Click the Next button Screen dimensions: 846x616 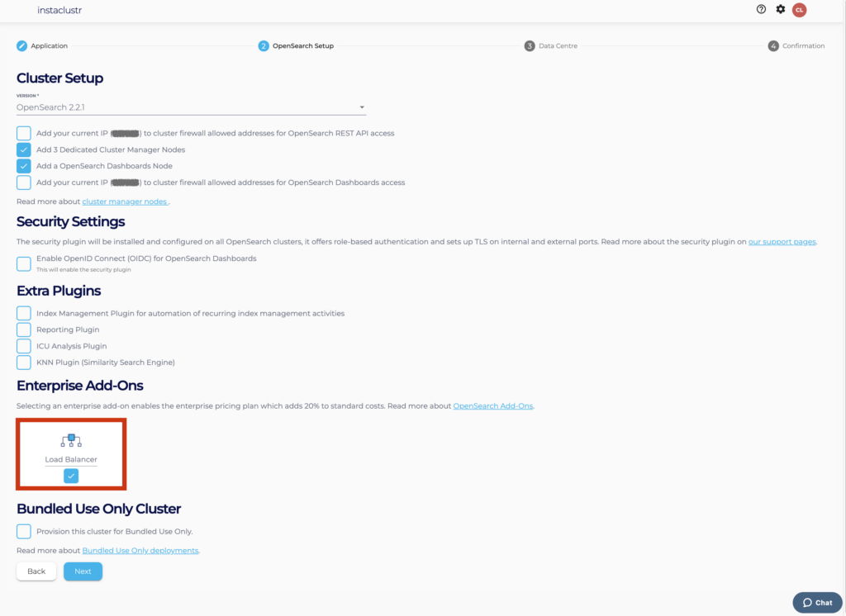(x=83, y=571)
